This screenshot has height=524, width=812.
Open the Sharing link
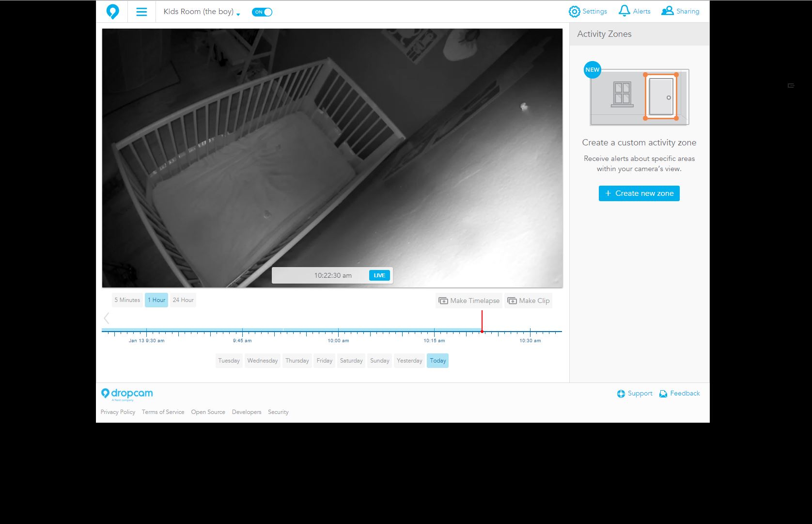[x=687, y=11]
